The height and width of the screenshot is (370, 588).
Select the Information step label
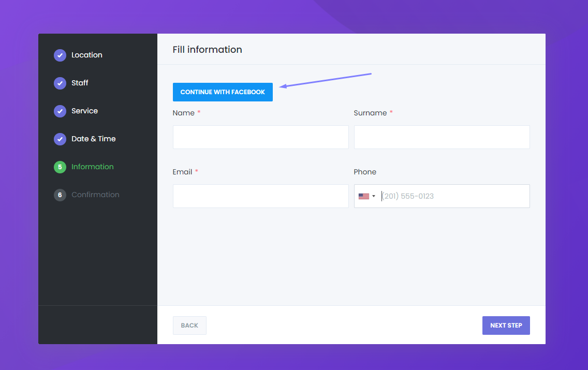click(93, 167)
